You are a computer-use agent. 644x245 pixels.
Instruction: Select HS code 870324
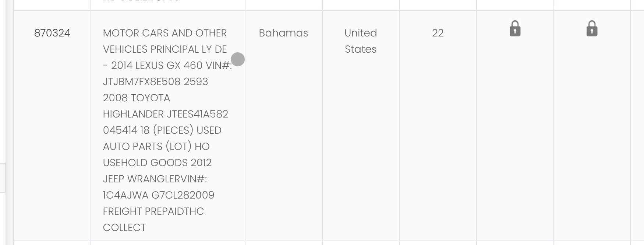52,33
